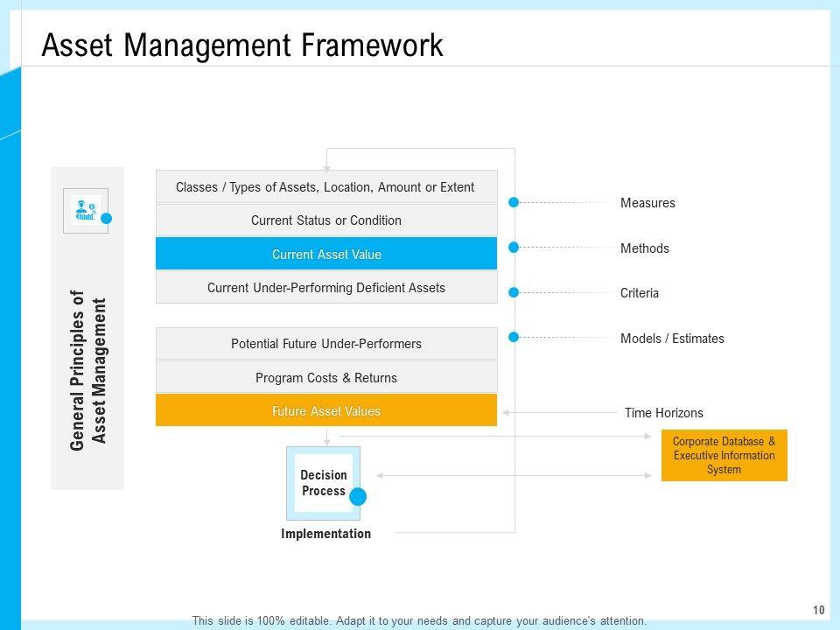Click the slide number 10
This screenshot has height=630, width=840.
click(819, 610)
